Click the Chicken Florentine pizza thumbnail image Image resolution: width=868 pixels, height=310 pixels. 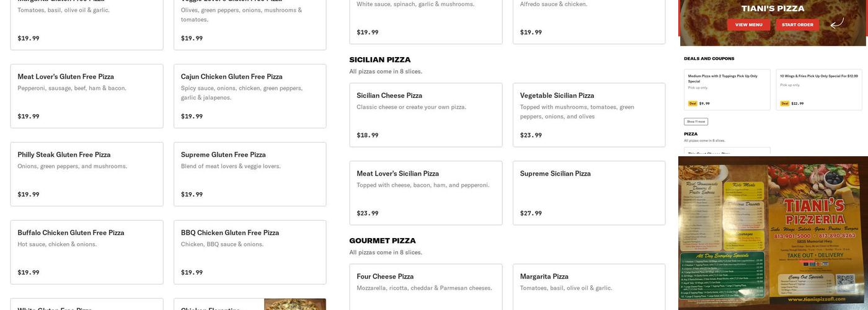pos(294,304)
